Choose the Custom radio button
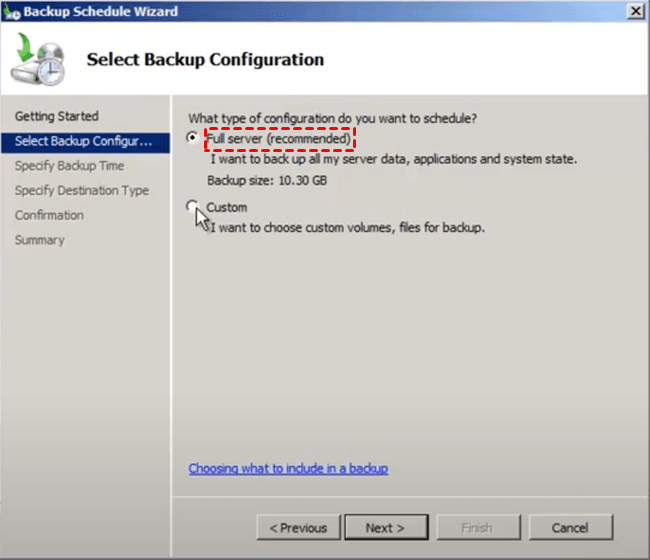The image size is (650, 560). click(192, 207)
